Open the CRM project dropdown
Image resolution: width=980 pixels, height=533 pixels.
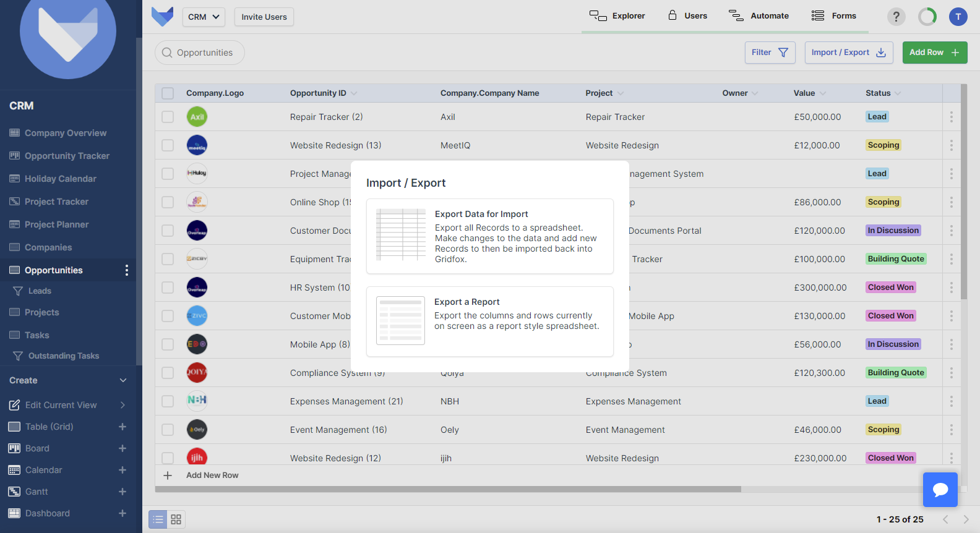204,17
